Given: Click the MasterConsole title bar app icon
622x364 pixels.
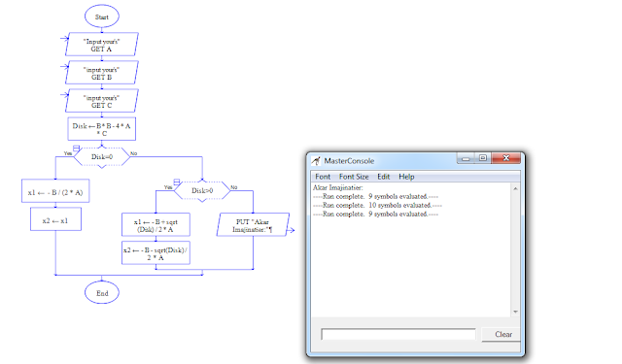Looking at the screenshot, I should pos(316,161).
